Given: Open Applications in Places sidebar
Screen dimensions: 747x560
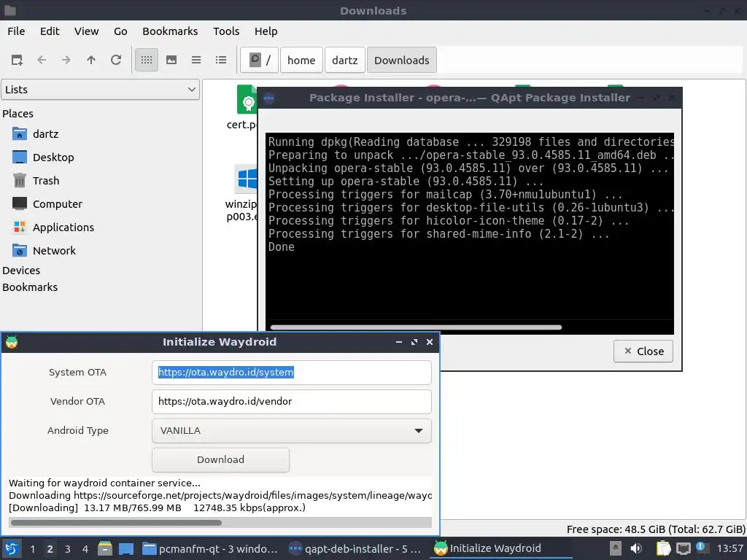Looking at the screenshot, I should [63, 227].
